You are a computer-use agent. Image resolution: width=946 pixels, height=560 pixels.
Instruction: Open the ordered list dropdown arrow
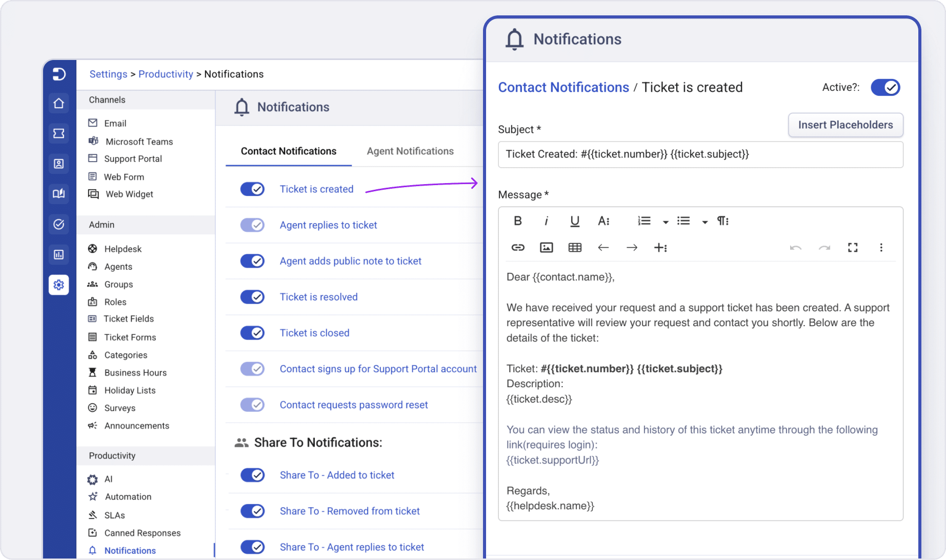pos(666,221)
